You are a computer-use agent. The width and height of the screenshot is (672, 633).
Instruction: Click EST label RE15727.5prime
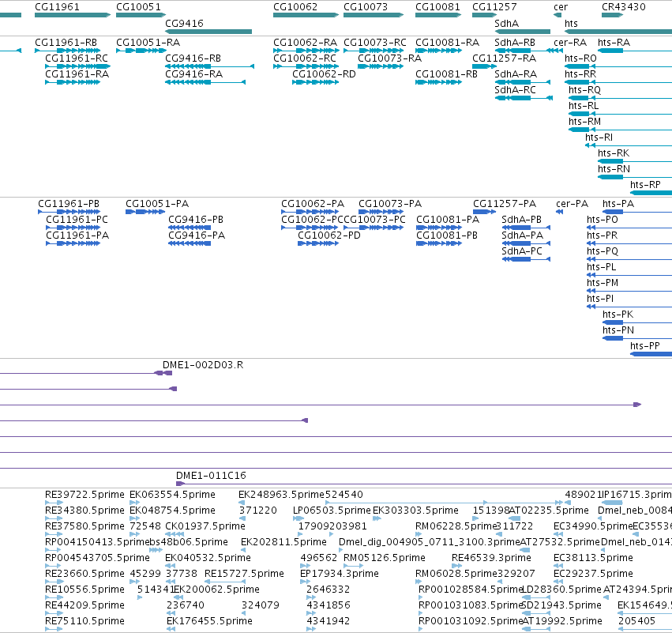[244, 574]
